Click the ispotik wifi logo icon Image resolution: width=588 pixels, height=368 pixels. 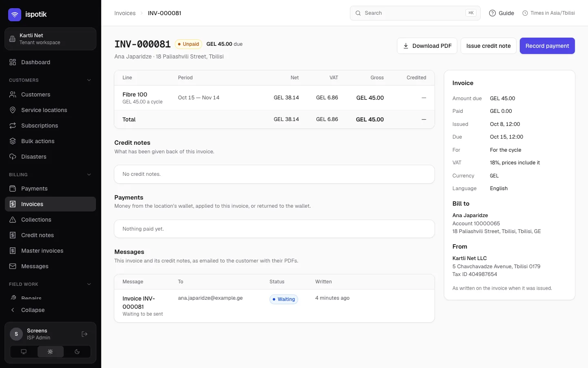click(x=15, y=15)
